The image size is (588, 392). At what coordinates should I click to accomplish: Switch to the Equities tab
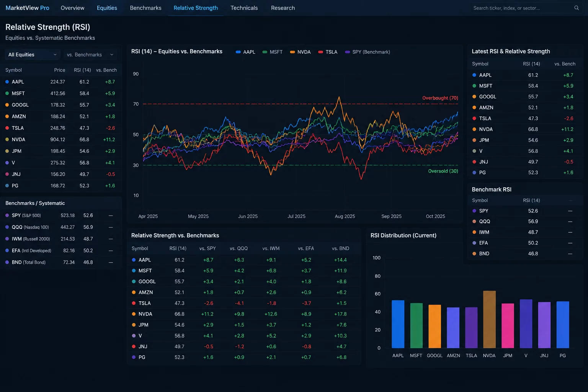pos(107,8)
